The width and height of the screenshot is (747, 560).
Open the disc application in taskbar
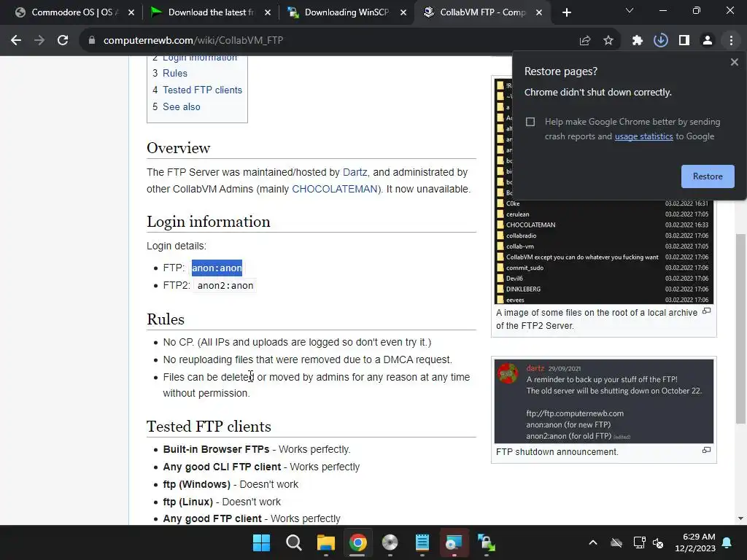click(390, 542)
